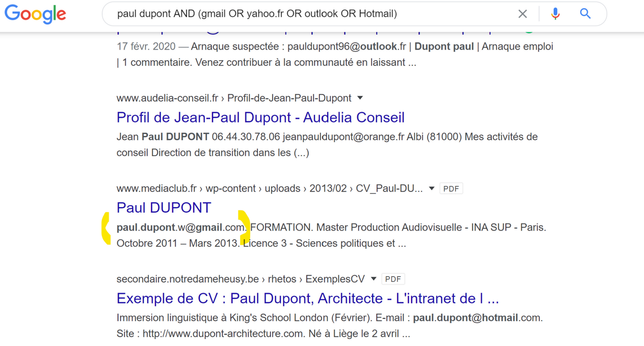
Task: Click the phone number 06.44.30.78.06
Action: pos(246,137)
